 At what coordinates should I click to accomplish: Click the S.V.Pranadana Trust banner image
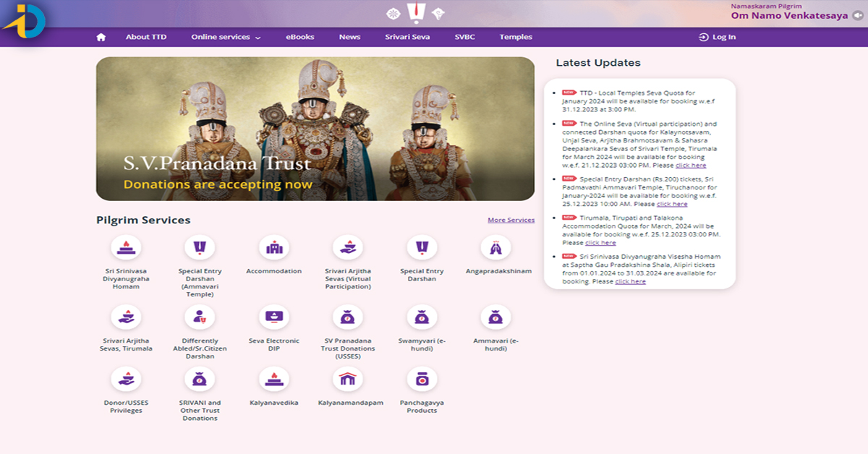click(x=315, y=129)
